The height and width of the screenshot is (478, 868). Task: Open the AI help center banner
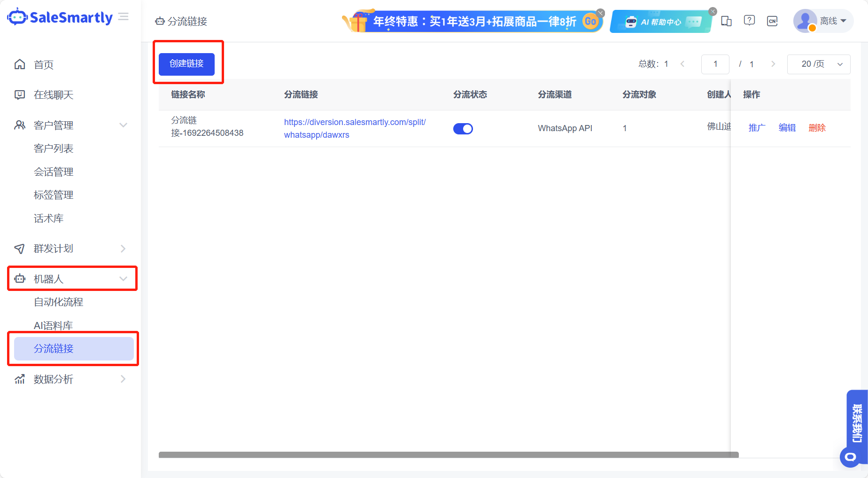[660, 22]
